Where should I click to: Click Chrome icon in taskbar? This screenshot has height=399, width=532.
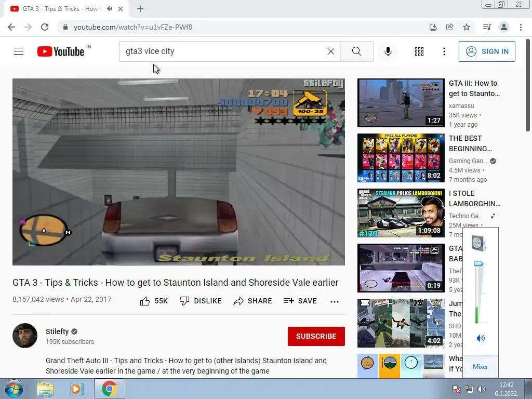(109, 389)
